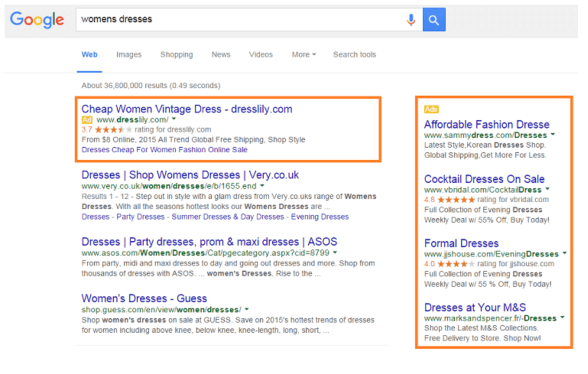Click the blue magnifier search button
This screenshot has height=374, width=588.
tap(434, 20)
